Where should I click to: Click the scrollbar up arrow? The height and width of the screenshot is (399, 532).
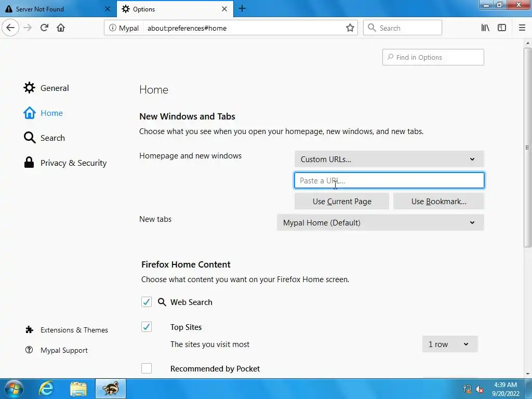coord(527,44)
